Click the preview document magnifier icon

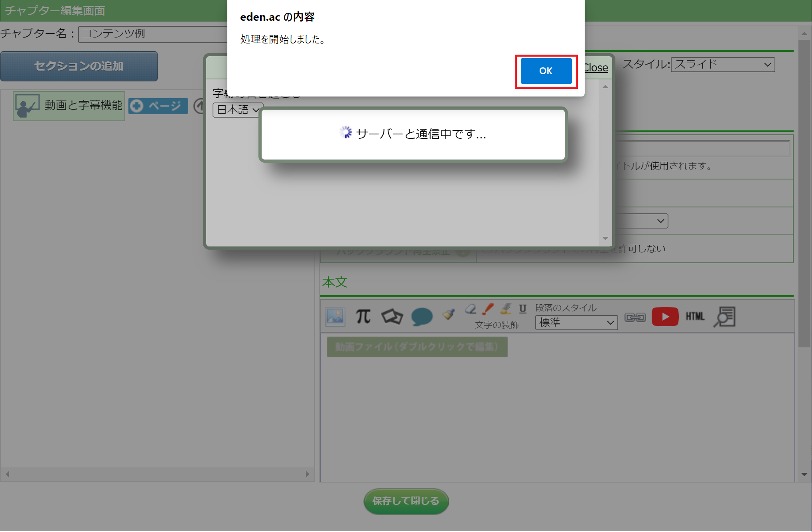click(724, 317)
